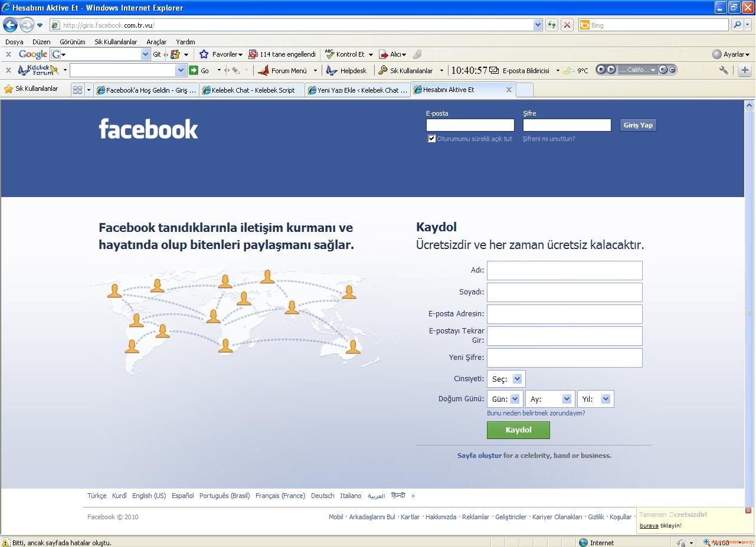
Task: Click the buraya link in yellow popup
Action: (649, 525)
